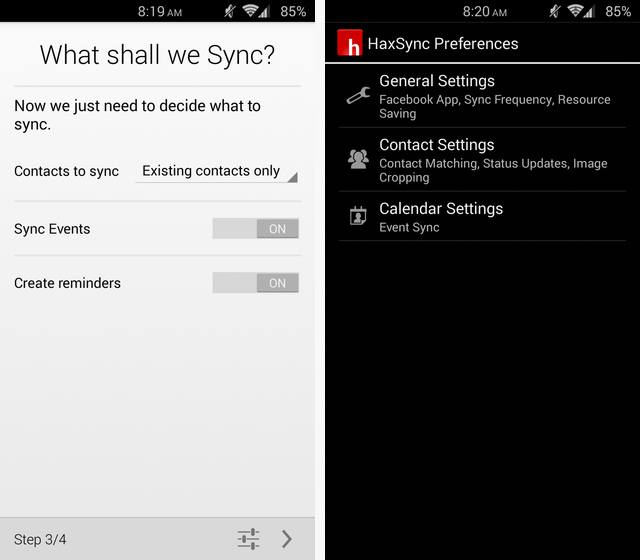Click the HaxSync Preferences title text
640x560 pixels.
(x=443, y=44)
